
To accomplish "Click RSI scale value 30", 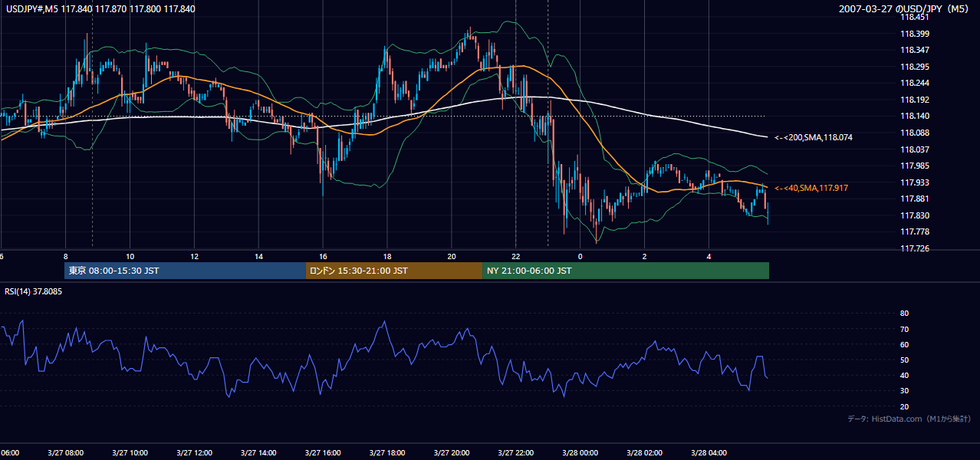I will click(904, 391).
